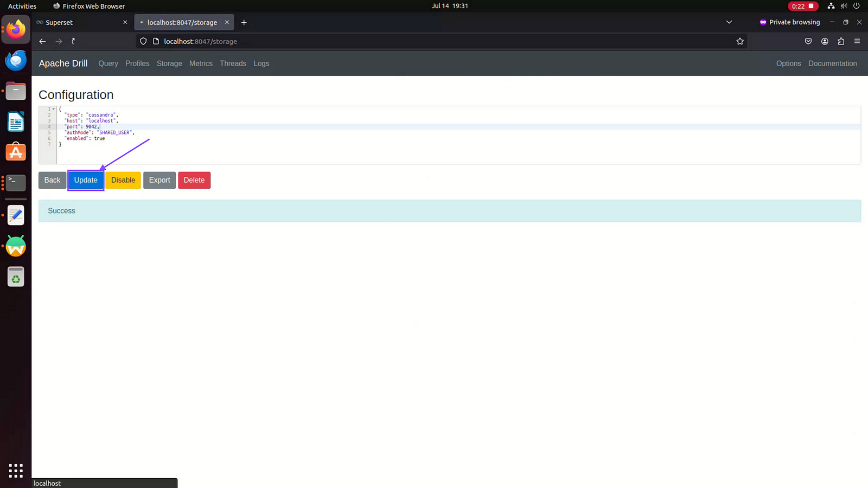Open the Query page in navbar
868x488 pixels.
(x=108, y=63)
